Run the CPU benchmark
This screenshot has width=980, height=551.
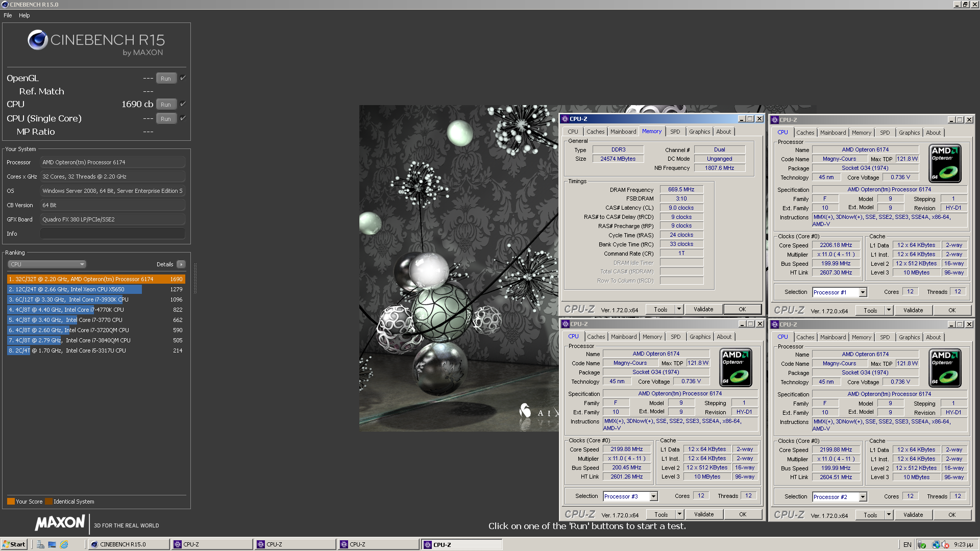point(166,105)
